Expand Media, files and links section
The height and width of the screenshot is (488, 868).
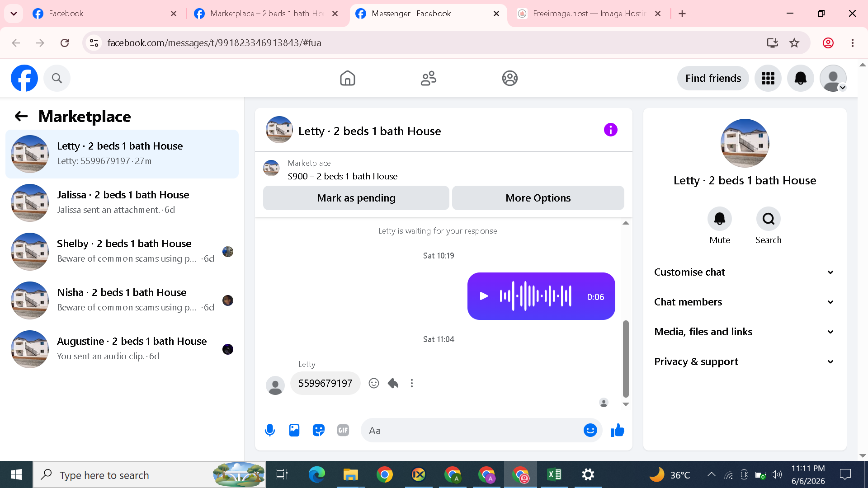[745, 332]
